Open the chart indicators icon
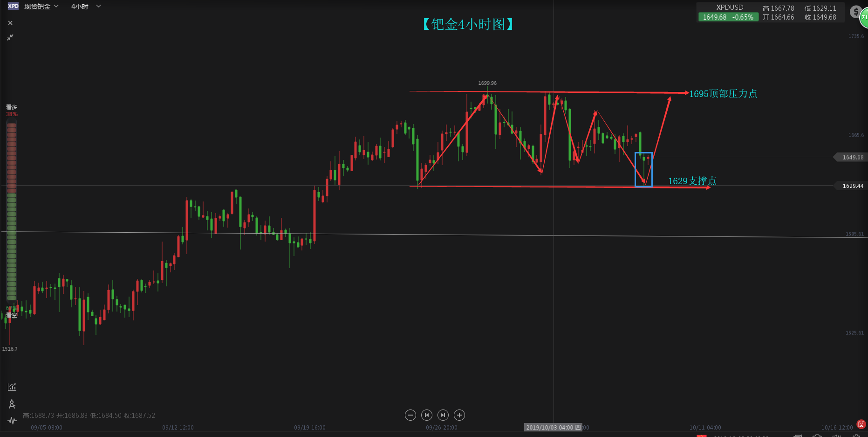868x437 pixels. tap(12, 387)
